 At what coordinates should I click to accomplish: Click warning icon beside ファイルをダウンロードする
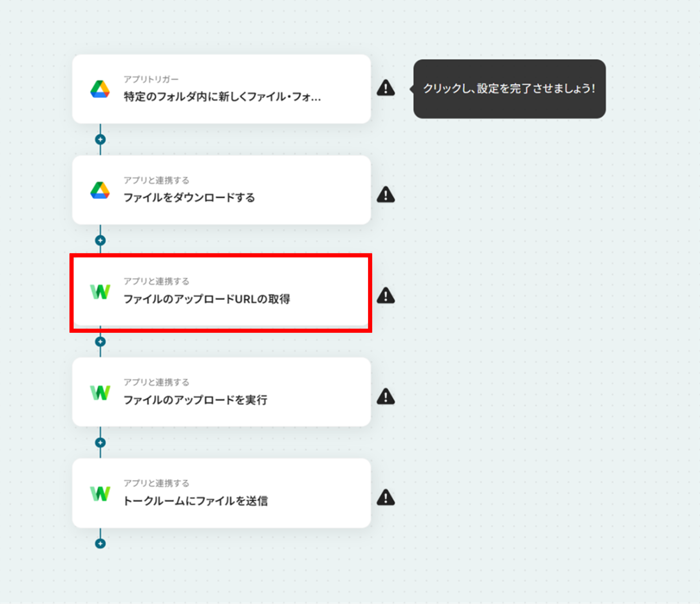click(386, 194)
